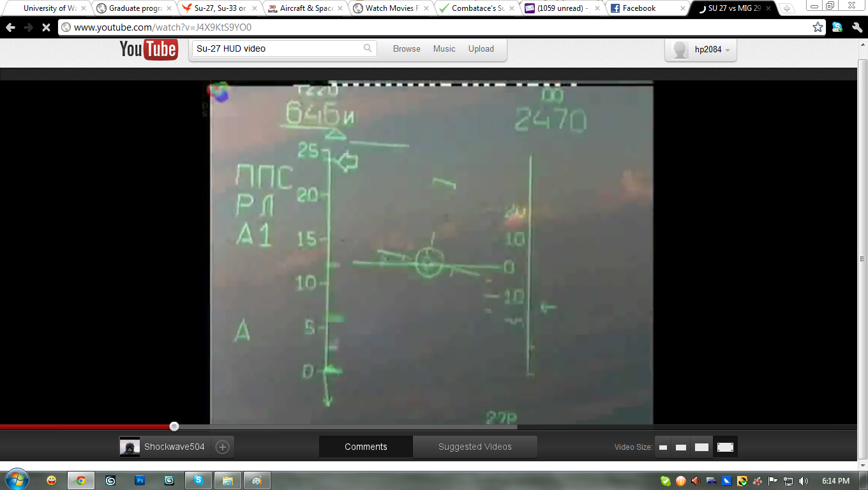The image size is (868, 490).
Task: Click the YouTube logo
Action: [x=149, y=48]
